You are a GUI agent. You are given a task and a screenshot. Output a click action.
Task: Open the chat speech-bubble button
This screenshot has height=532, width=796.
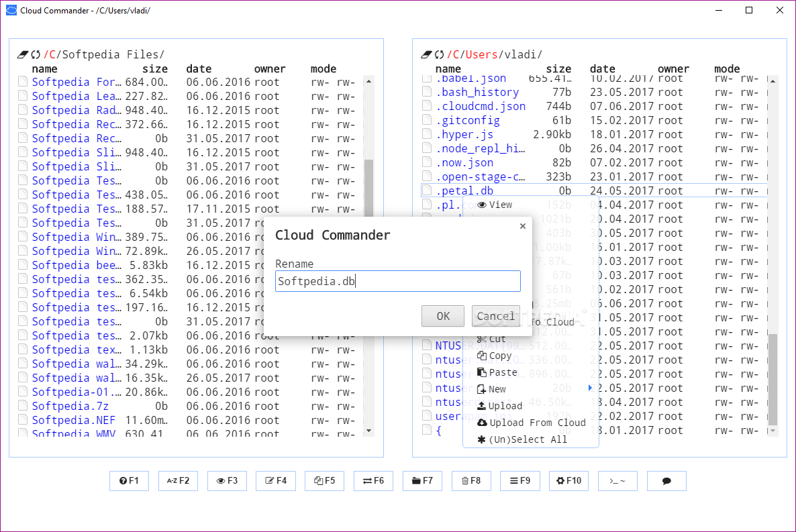[x=666, y=481]
